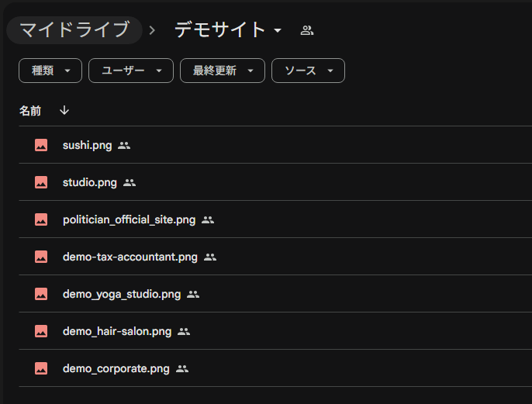Click the shared folder icon beside デモサイト title
This screenshot has height=404, width=532.
coord(307,30)
